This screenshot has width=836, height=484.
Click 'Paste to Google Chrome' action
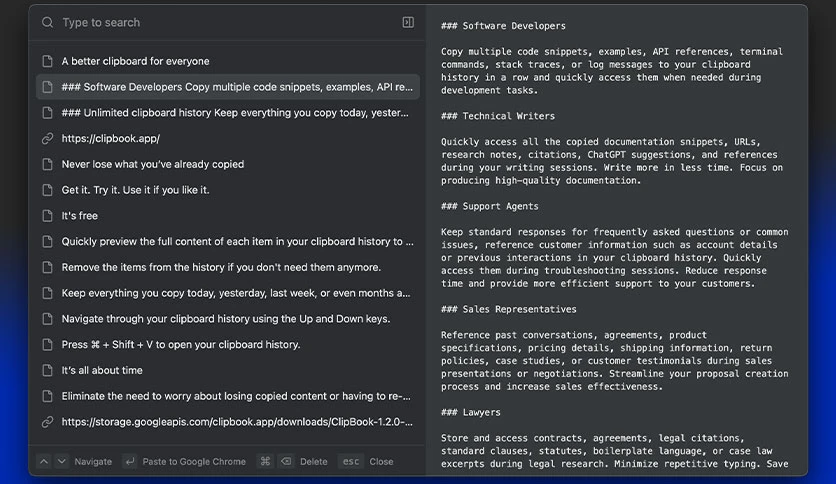(194, 462)
